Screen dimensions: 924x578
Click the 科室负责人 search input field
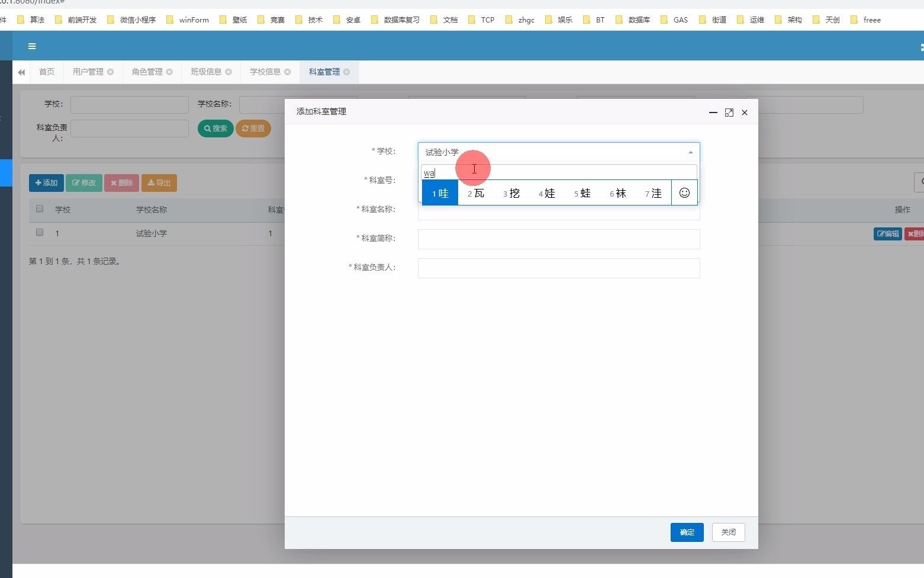coord(130,129)
